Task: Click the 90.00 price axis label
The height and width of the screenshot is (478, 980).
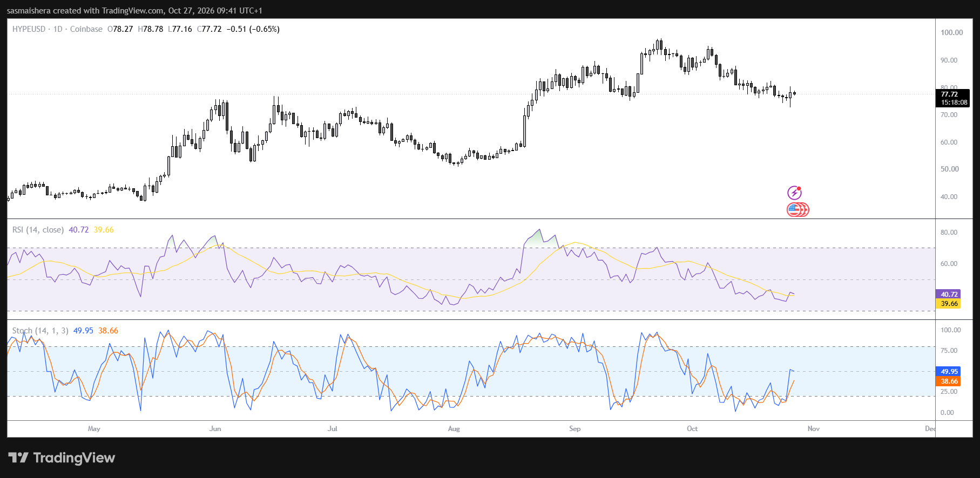Action: (949, 60)
